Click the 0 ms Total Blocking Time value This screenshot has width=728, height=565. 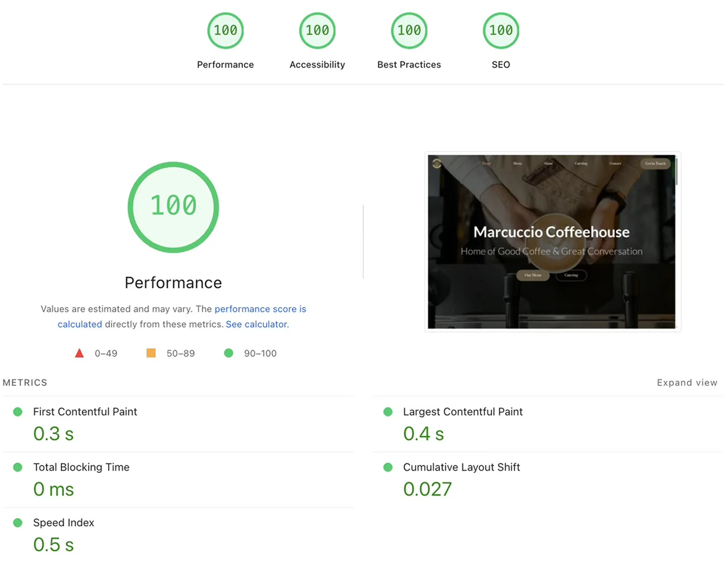point(53,489)
